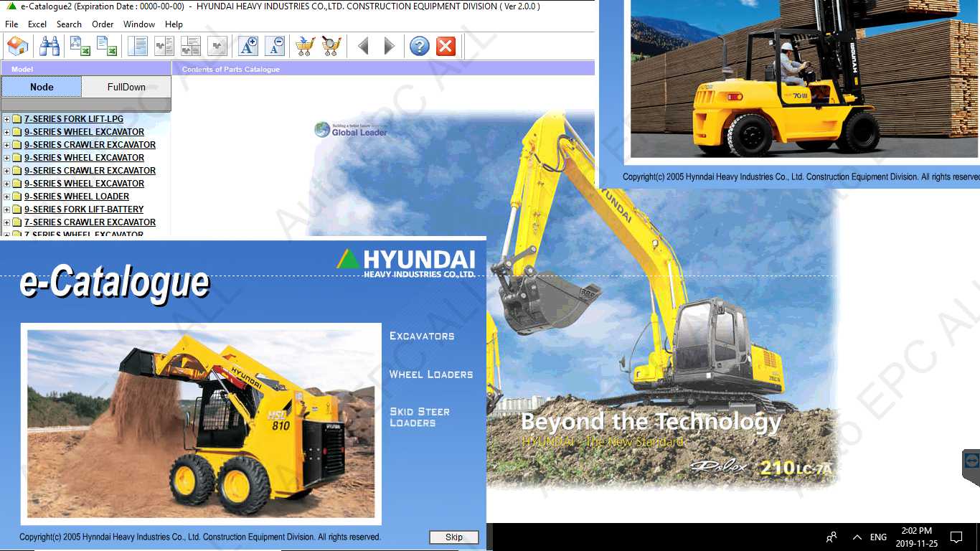Screen dimensions: 980x551
Task: Click the blue side-tab icon on the right edge
Action: click(971, 461)
